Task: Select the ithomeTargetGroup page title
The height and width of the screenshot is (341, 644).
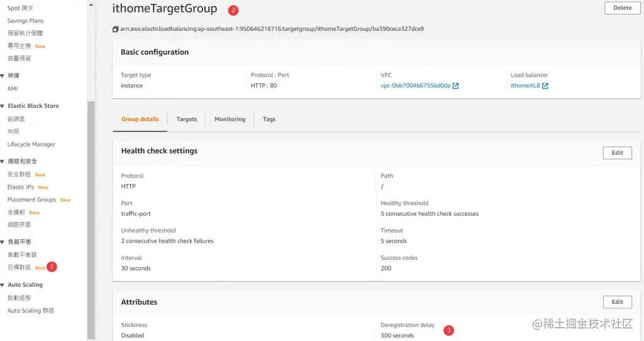Action: (165, 9)
